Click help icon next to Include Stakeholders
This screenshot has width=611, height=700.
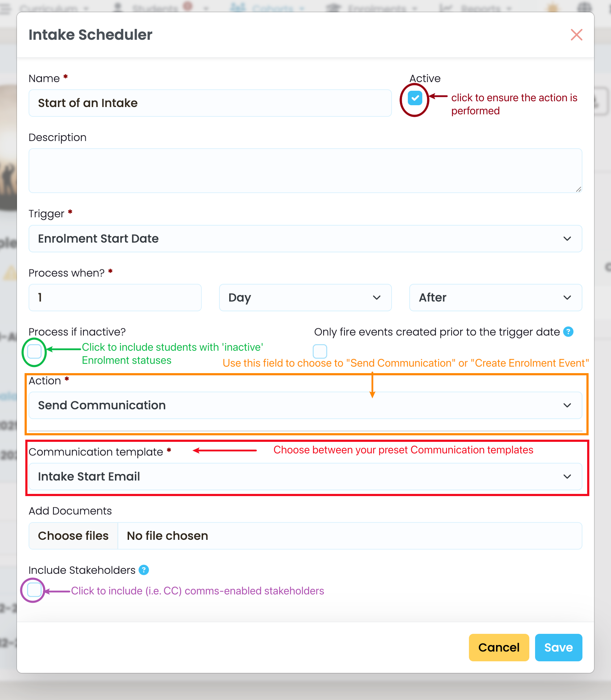(144, 570)
